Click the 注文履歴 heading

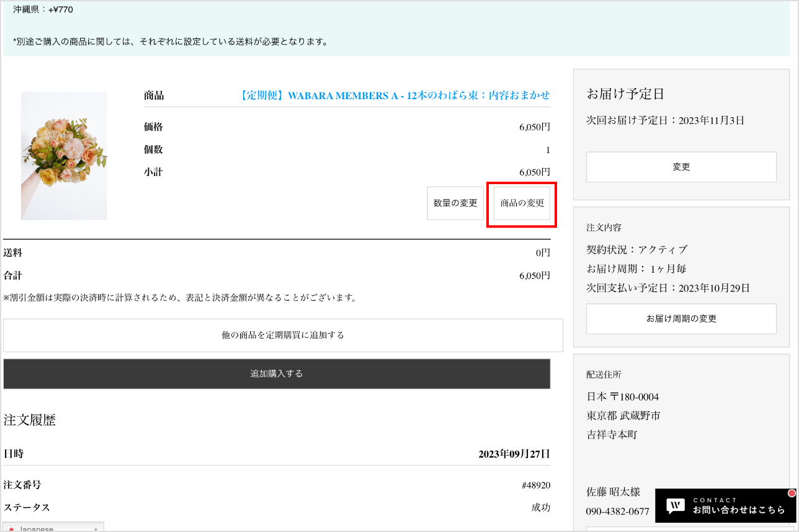click(30, 420)
